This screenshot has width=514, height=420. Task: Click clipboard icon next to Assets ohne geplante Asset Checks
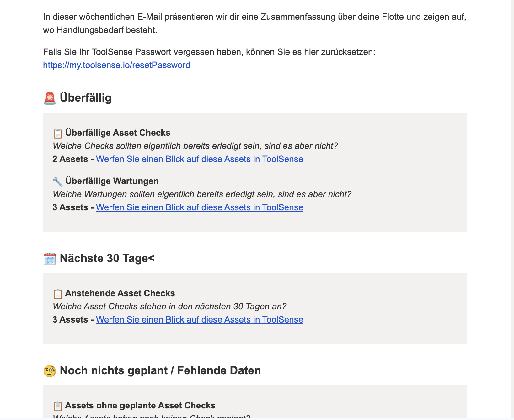[x=58, y=406]
